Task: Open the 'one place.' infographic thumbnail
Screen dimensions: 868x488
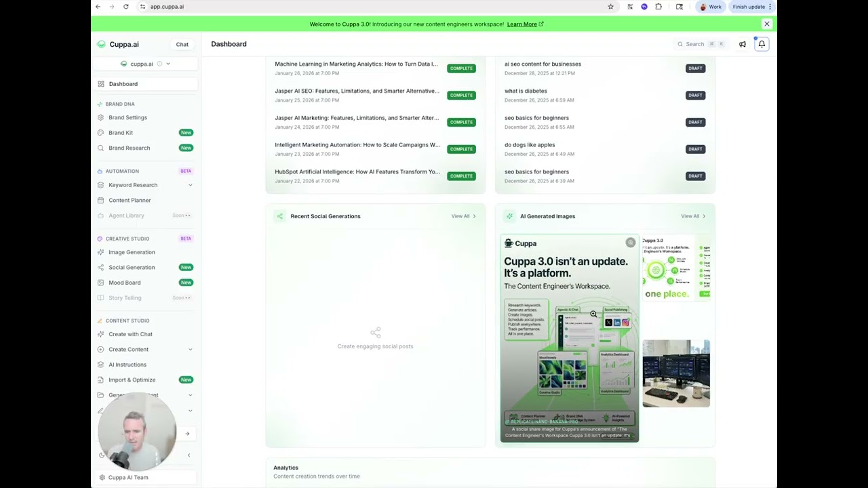Action: tap(676, 268)
